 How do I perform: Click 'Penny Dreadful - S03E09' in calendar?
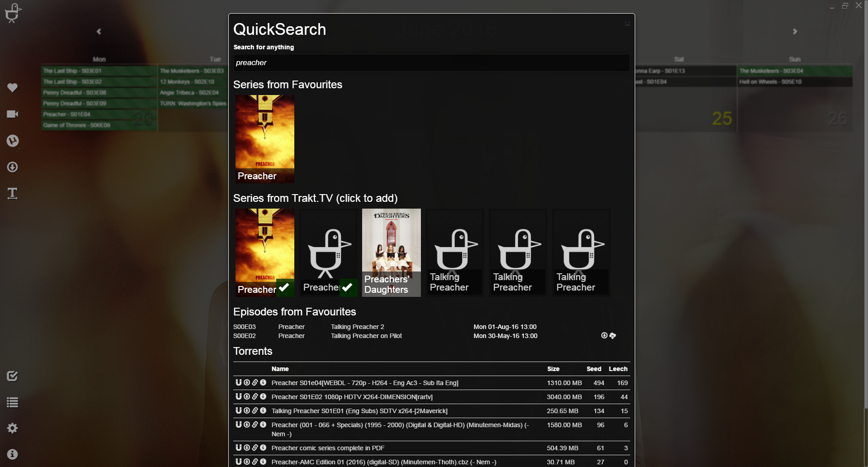click(99, 104)
